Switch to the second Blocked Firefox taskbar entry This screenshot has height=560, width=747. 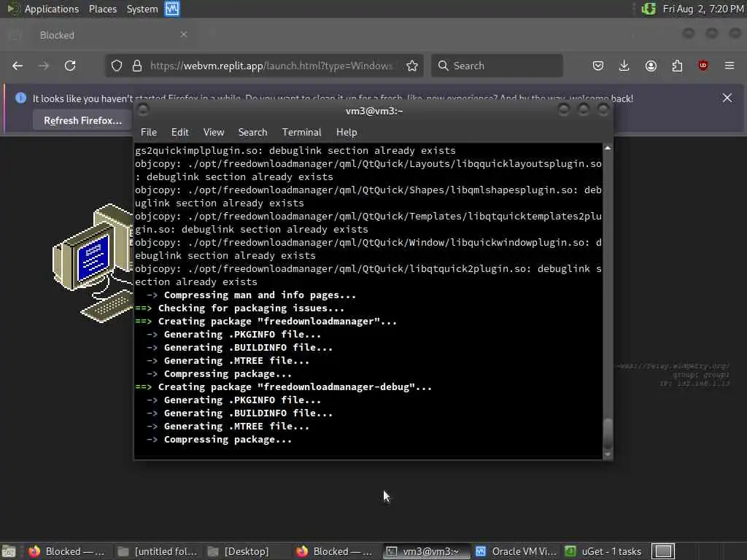tap(334, 551)
